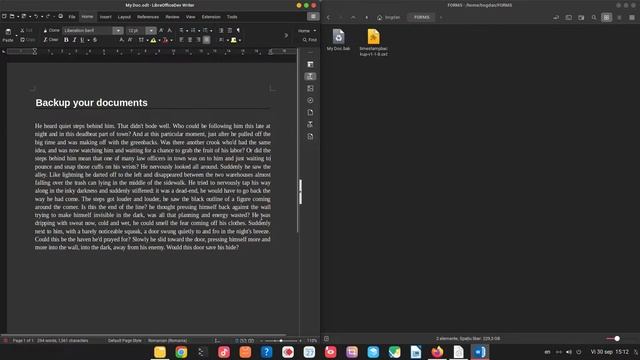
Task: Select the timestampbackup oxt extension file
Action: coord(373,42)
